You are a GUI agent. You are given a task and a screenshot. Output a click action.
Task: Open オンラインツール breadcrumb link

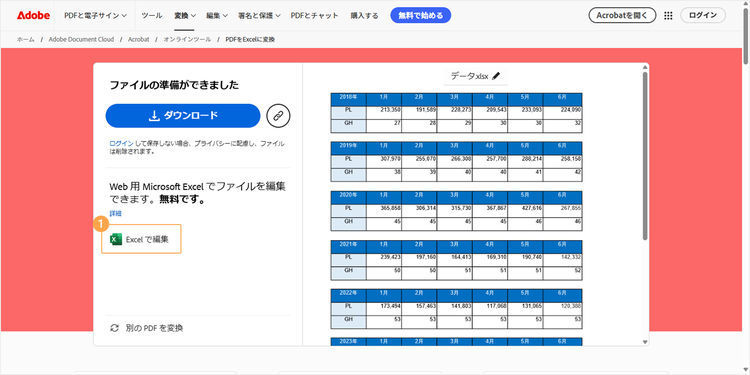[187, 40]
